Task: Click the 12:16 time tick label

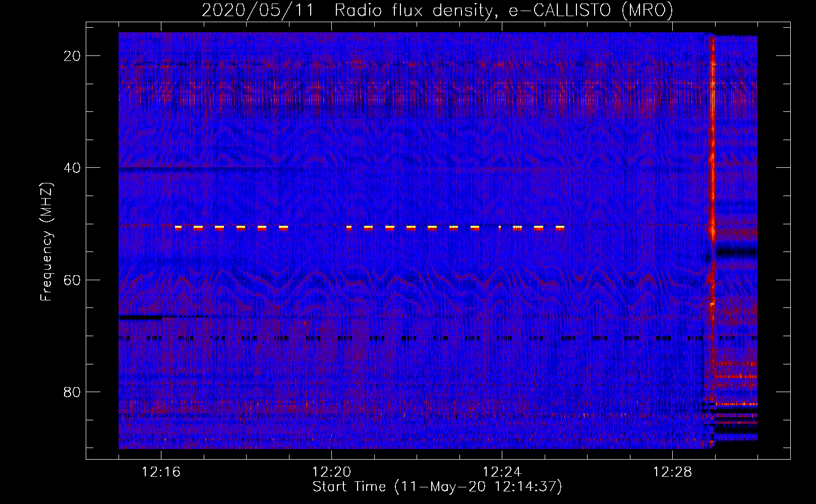Action: coord(161,472)
